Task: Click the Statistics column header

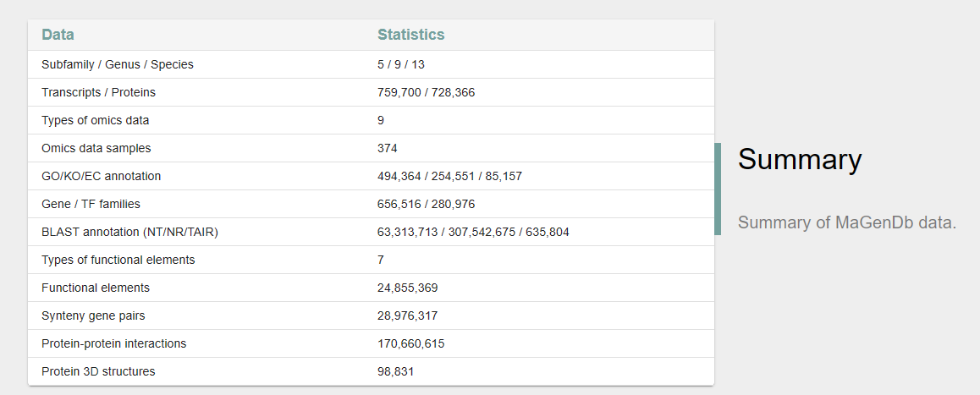Action: click(x=410, y=35)
